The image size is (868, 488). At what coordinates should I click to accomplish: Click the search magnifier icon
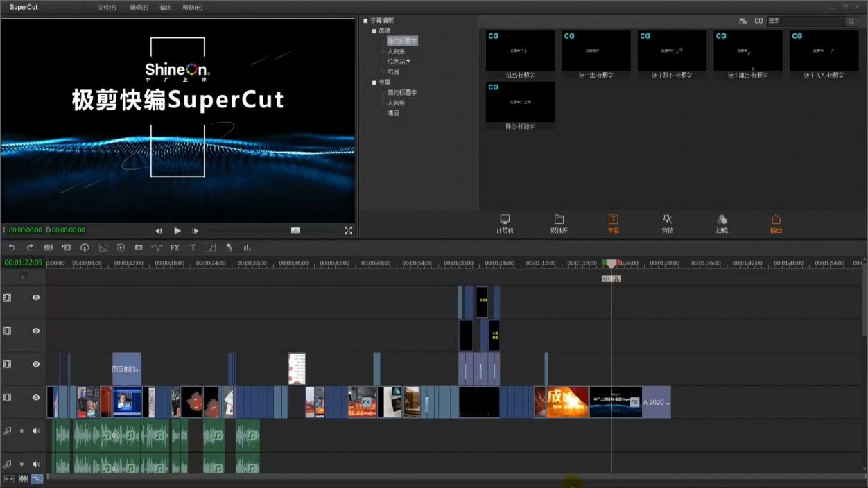click(x=851, y=21)
